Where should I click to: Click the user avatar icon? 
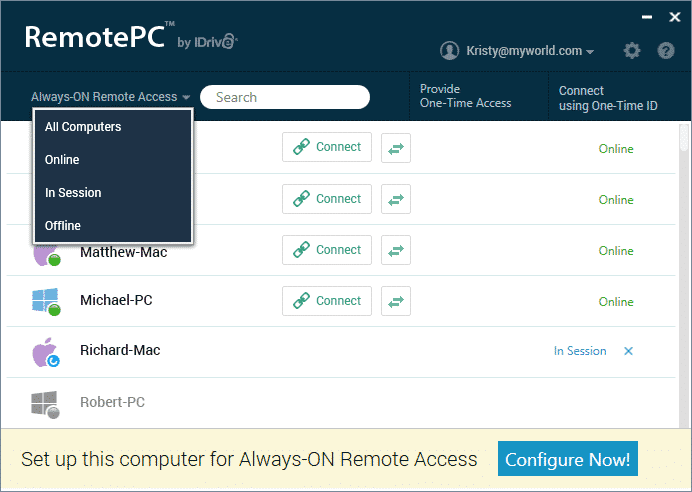[449, 51]
